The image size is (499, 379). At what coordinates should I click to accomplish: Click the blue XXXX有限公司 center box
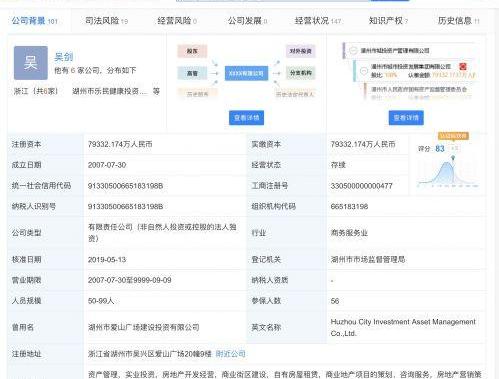tap(246, 73)
